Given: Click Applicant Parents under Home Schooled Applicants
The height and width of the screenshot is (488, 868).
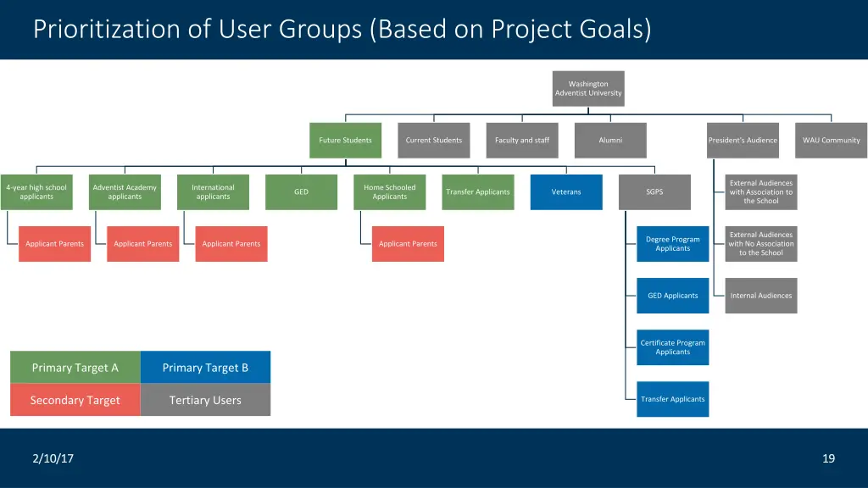Looking at the screenshot, I should tap(408, 243).
